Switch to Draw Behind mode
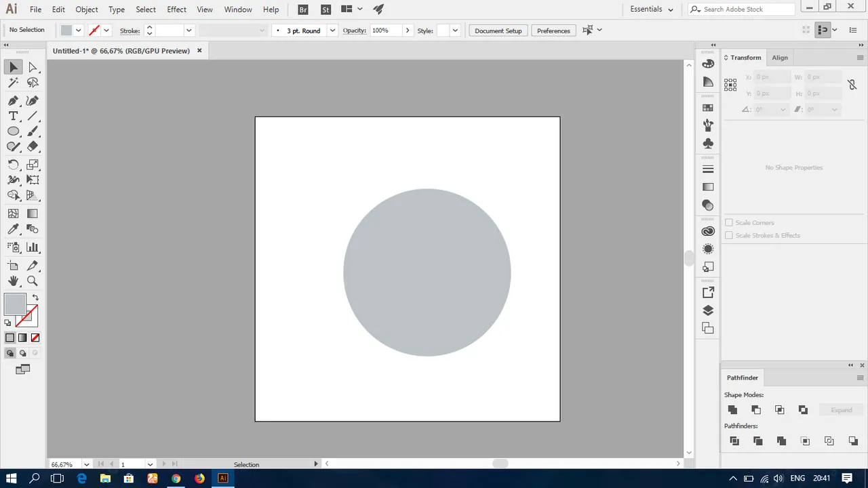Viewport: 868px width, 488px height. click(22, 353)
